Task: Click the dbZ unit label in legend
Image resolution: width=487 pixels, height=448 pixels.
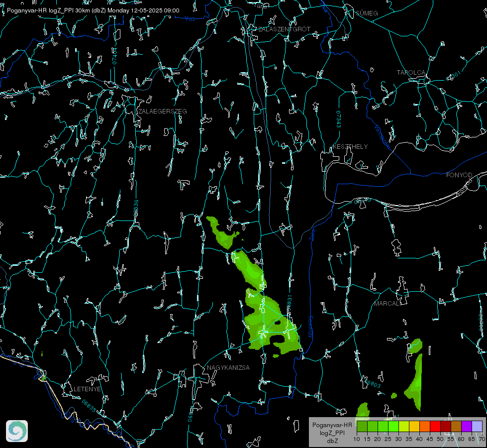Action: [332, 441]
